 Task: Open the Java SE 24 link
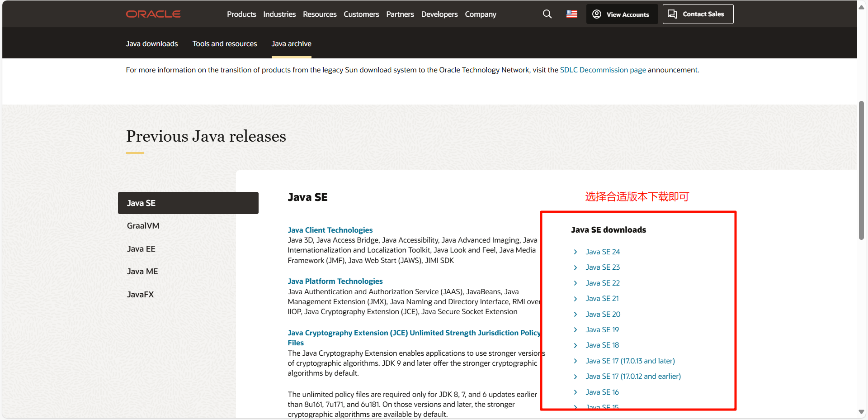tap(603, 252)
